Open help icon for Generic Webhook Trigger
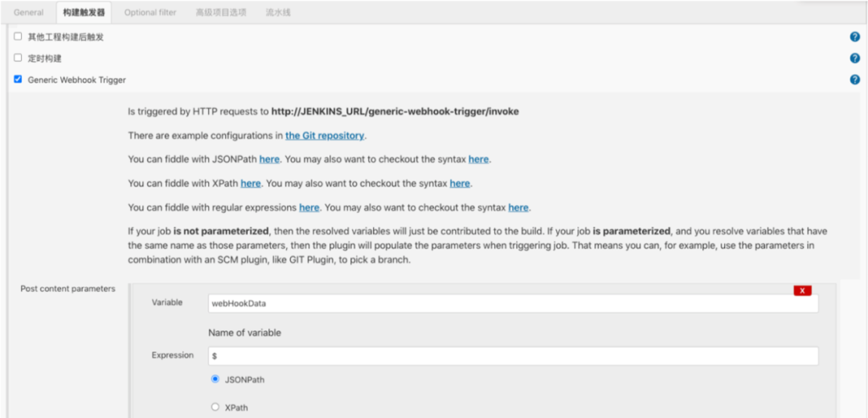This screenshot has height=418, width=868. 854,80
